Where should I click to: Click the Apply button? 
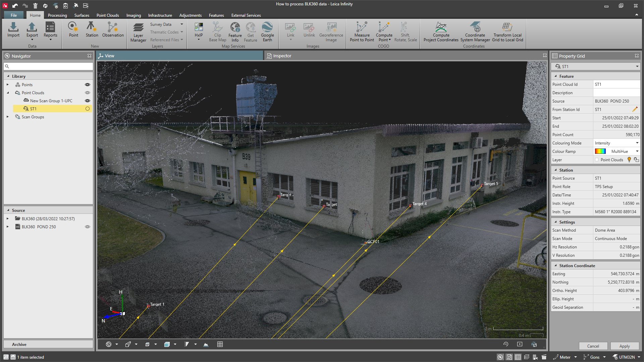(624, 346)
